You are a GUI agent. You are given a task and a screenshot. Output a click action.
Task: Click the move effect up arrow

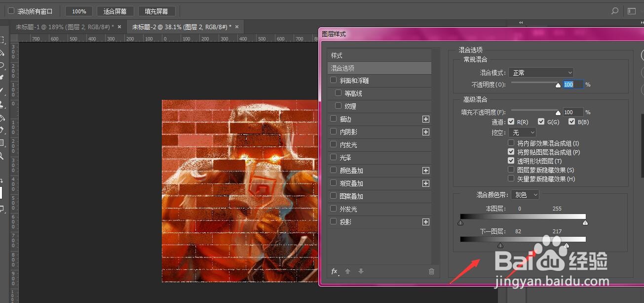point(347,271)
